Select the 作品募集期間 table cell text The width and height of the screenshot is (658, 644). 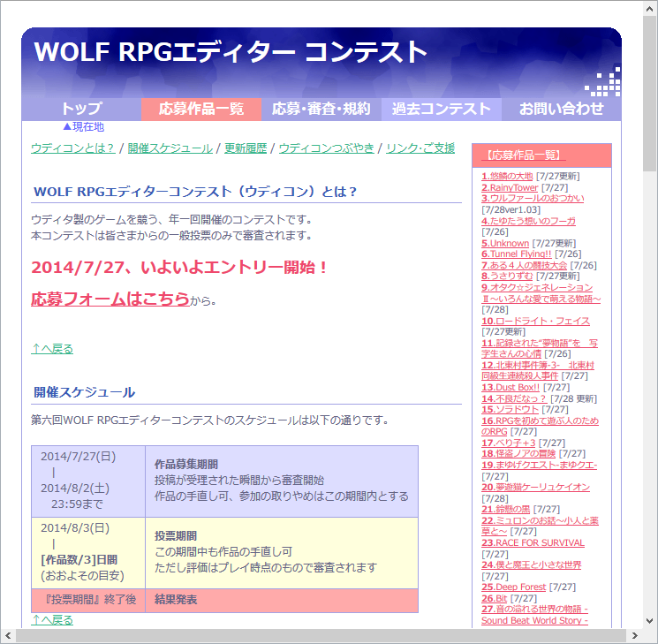(186, 465)
